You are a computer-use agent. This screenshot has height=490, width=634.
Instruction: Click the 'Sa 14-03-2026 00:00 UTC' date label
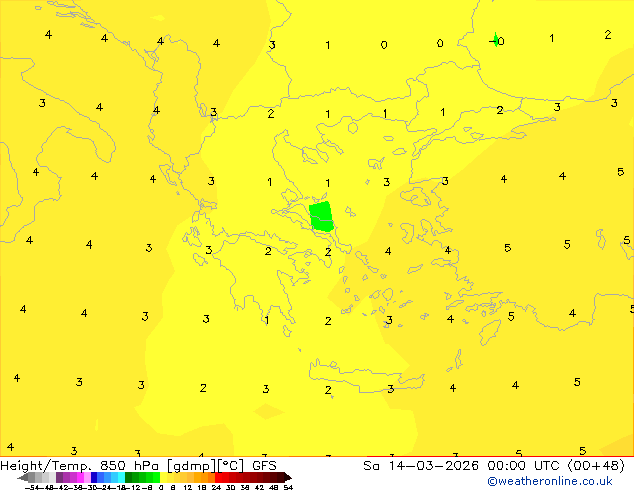coord(463,466)
